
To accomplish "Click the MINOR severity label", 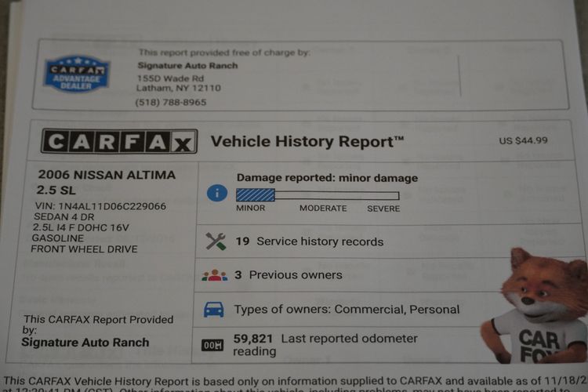I will point(251,209).
